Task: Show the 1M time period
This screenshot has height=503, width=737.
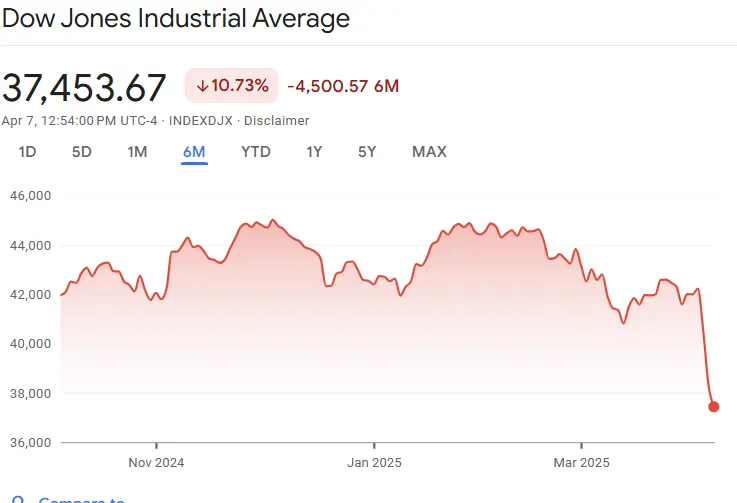Action: point(137,152)
